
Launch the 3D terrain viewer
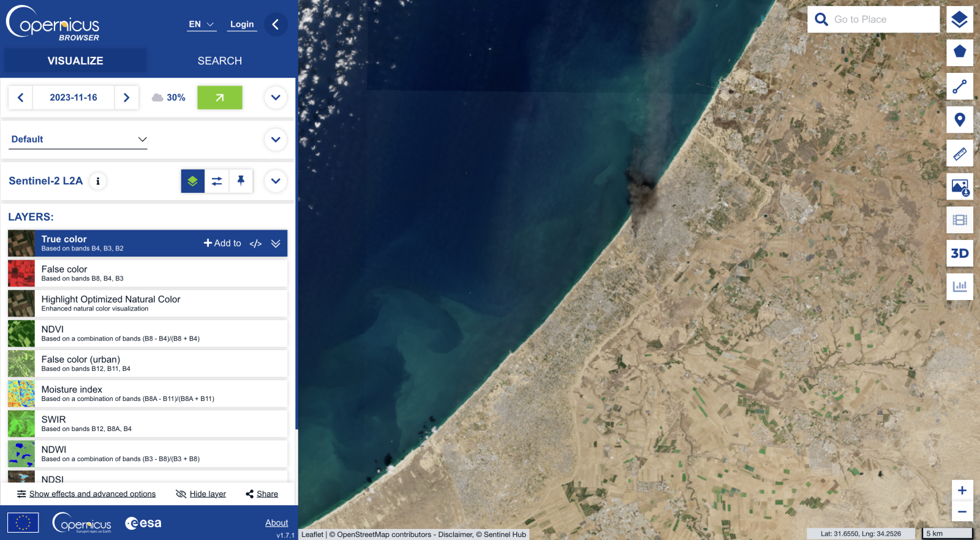pos(959,253)
